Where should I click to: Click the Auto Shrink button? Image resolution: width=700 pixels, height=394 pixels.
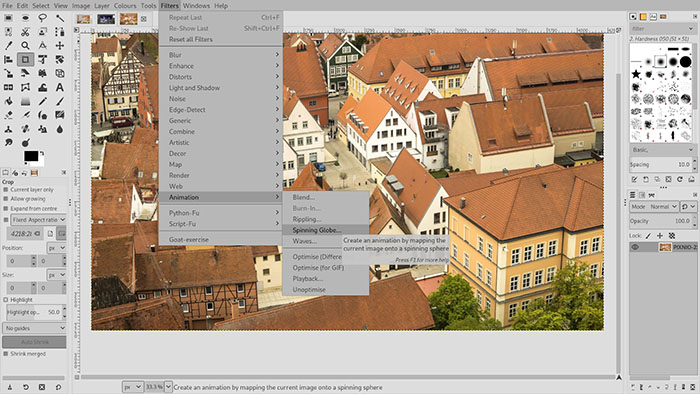coord(34,342)
